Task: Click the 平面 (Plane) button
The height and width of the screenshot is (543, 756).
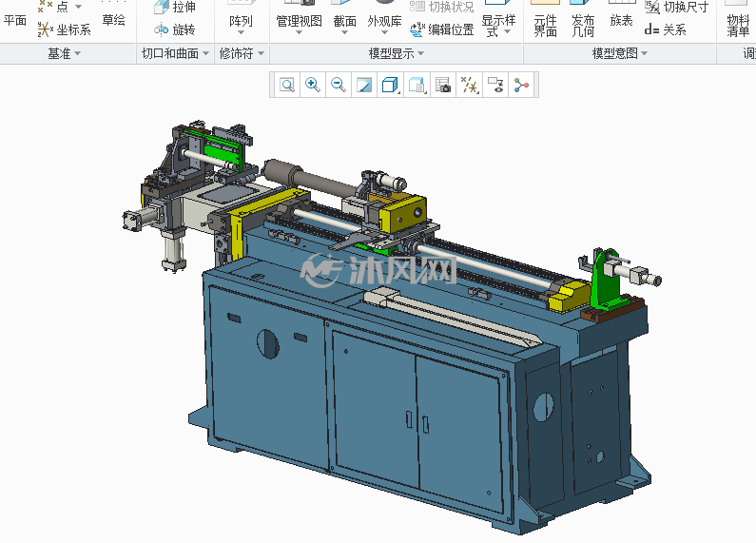Action: (x=15, y=20)
